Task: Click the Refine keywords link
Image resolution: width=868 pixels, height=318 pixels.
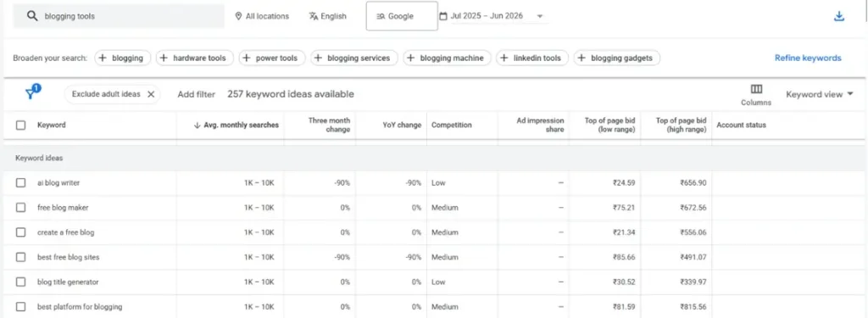Action: coord(808,59)
